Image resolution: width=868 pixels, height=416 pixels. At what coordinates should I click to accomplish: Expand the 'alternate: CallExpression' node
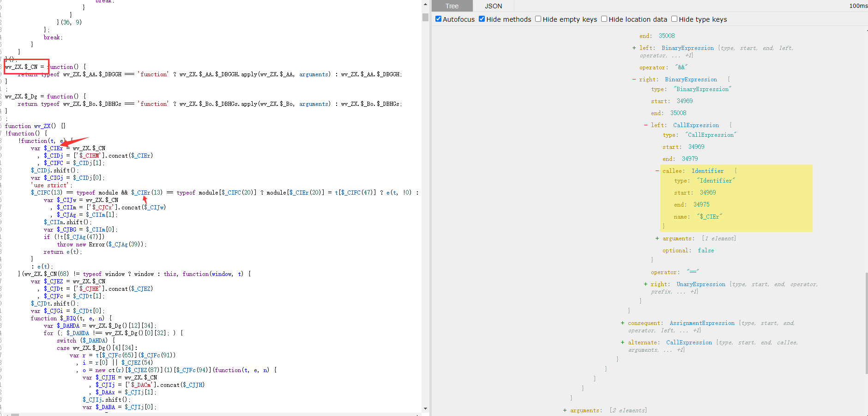pos(622,343)
